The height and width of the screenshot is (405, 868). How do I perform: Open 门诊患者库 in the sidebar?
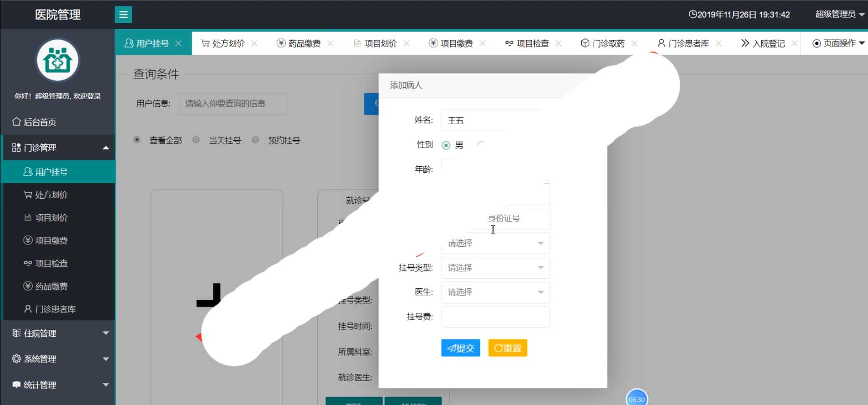(55, 309)
